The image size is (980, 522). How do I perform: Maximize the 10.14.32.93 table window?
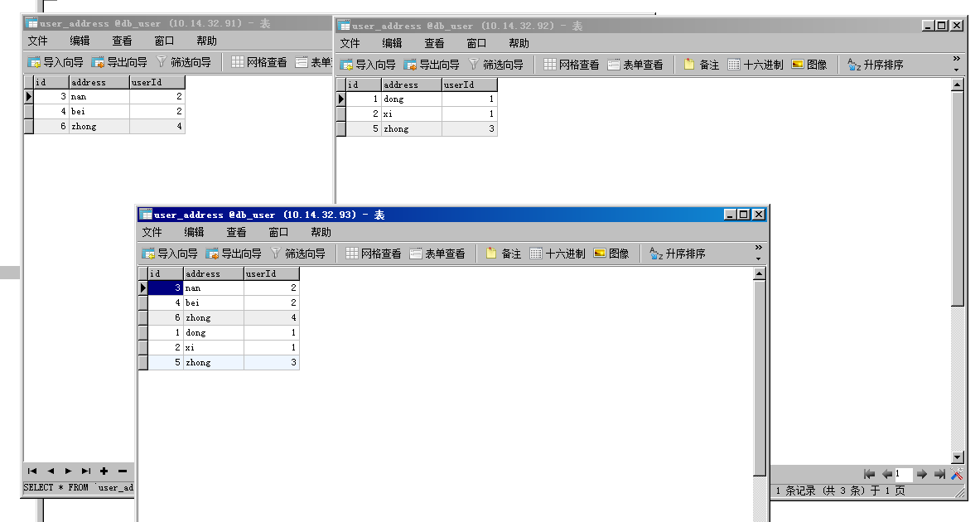click(744, 215)
